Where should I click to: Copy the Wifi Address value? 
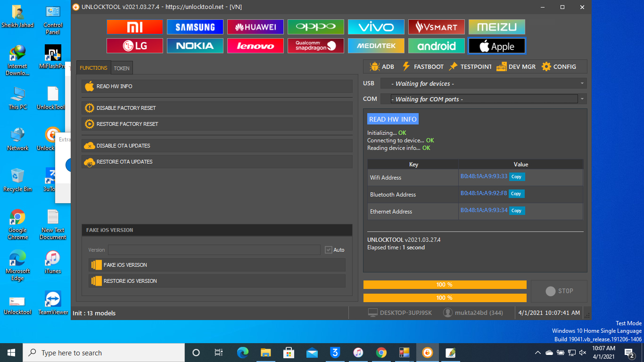point(517,177)
